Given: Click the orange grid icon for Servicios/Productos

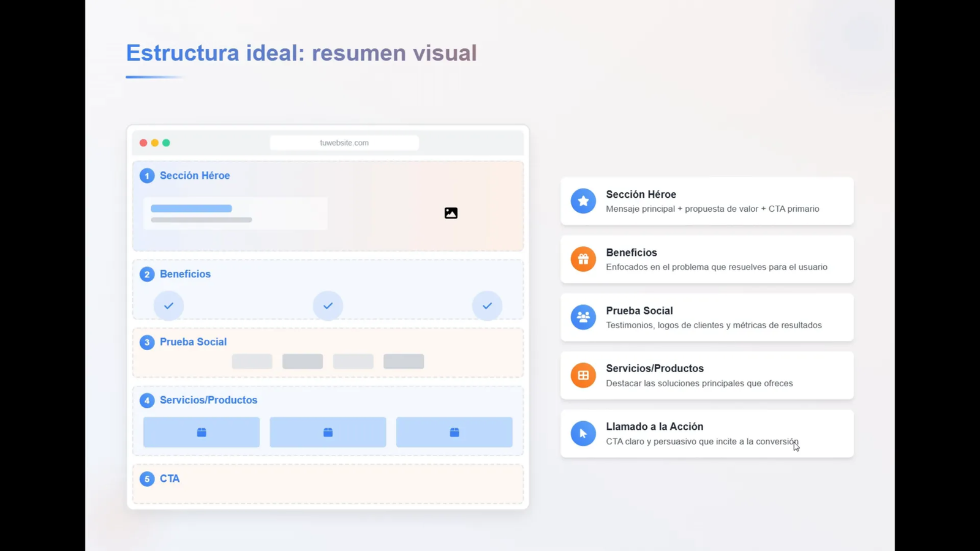Looking at the screenshot, I should click(x=583, y=375).
